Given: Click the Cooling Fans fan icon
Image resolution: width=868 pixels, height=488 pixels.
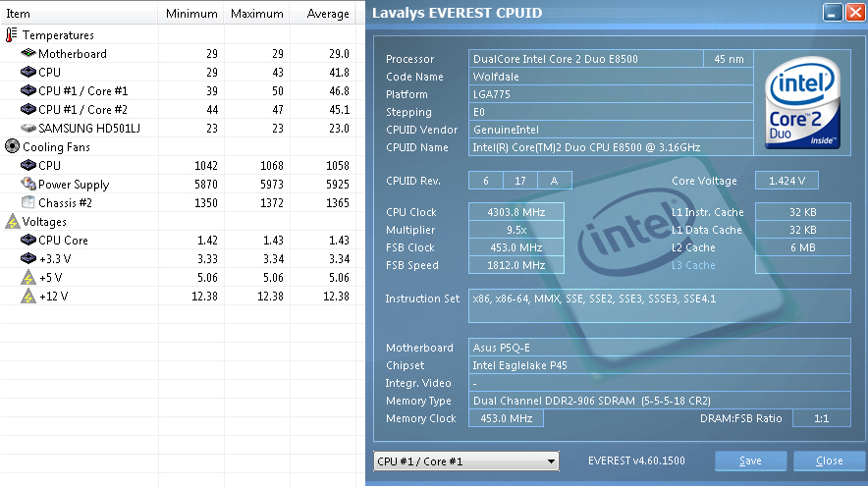Looking at the screenshot, I should pyautogui.click(x=12, y=146).
